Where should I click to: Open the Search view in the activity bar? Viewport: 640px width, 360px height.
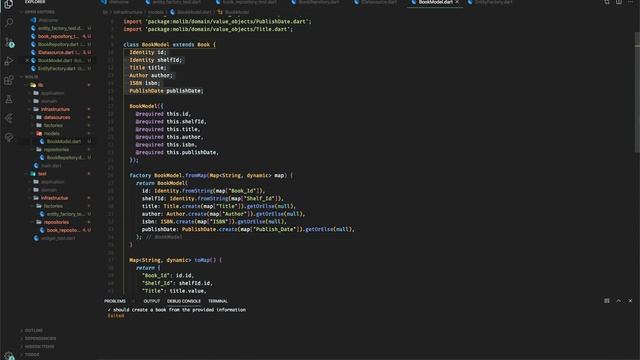pyautogui.click(x=9, y=23)
